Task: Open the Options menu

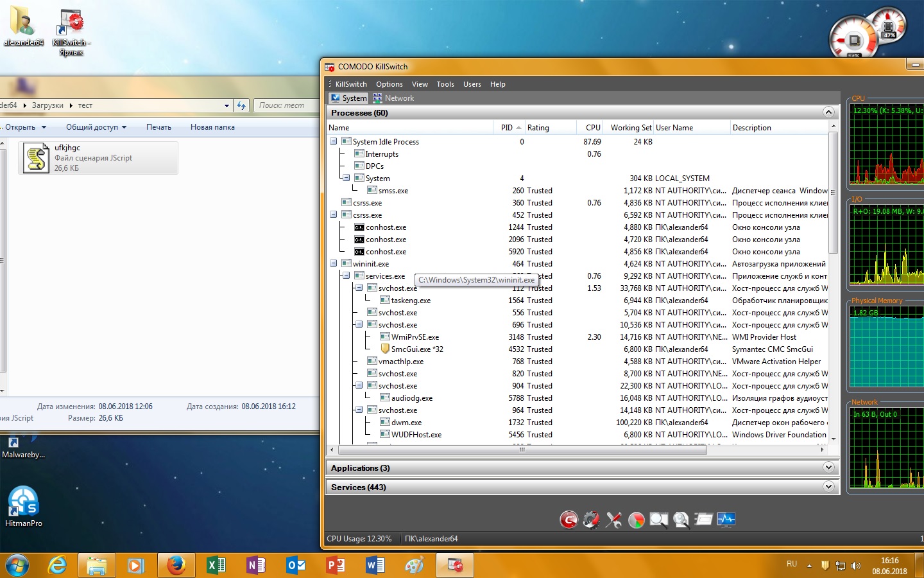Action: tap(389, 84)
